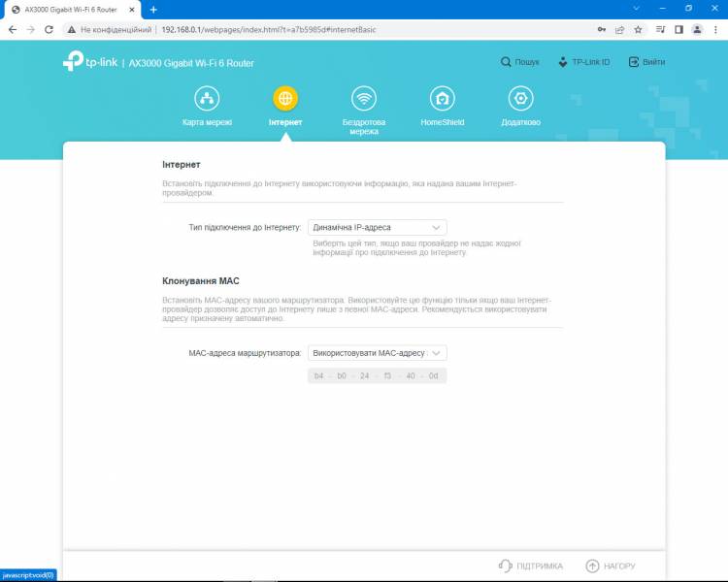Open the Карта мережі network map section
Image resolution: width=728 pixels, height=582 pixels.
207,99
